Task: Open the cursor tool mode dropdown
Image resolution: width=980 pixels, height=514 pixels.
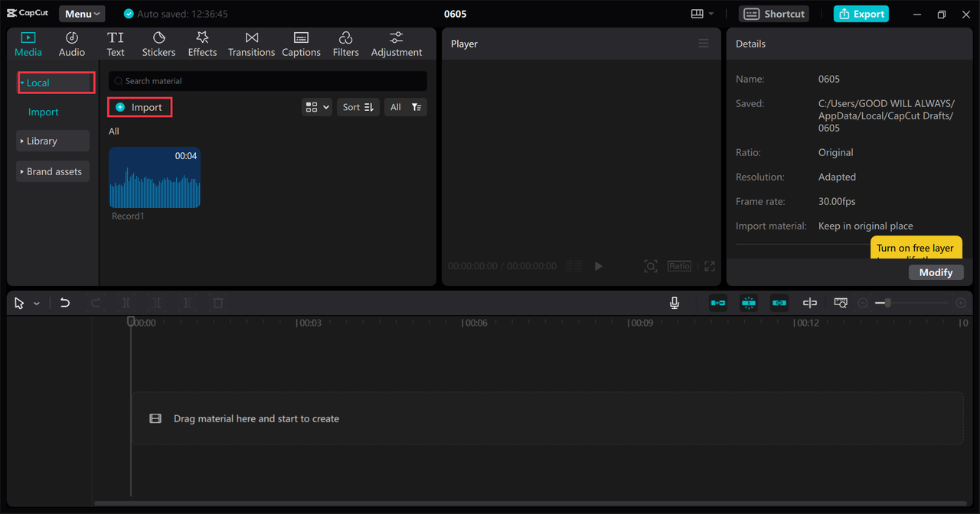Action: [x=37, y=304]
